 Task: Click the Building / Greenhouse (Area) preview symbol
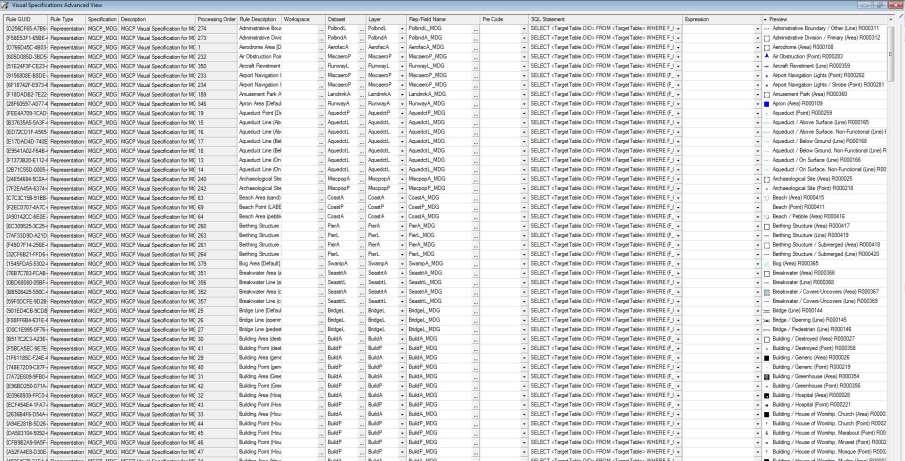click(x=766, y=377)
